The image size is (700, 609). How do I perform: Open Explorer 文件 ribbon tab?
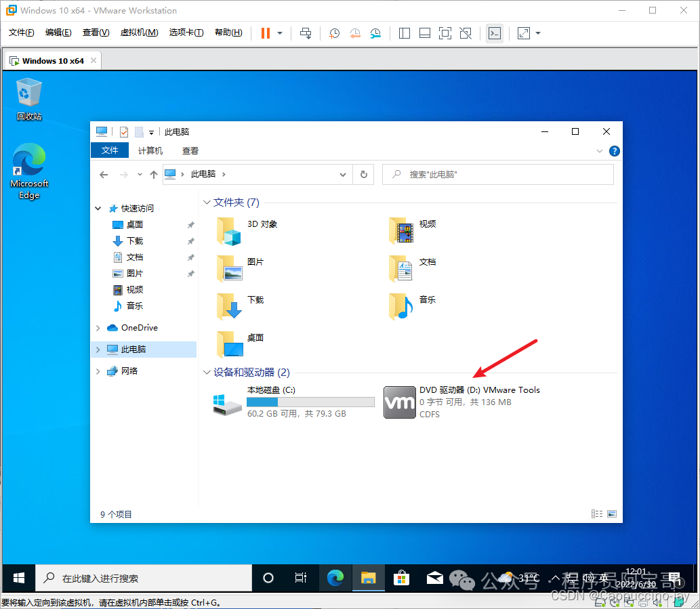tap(110, 150)
